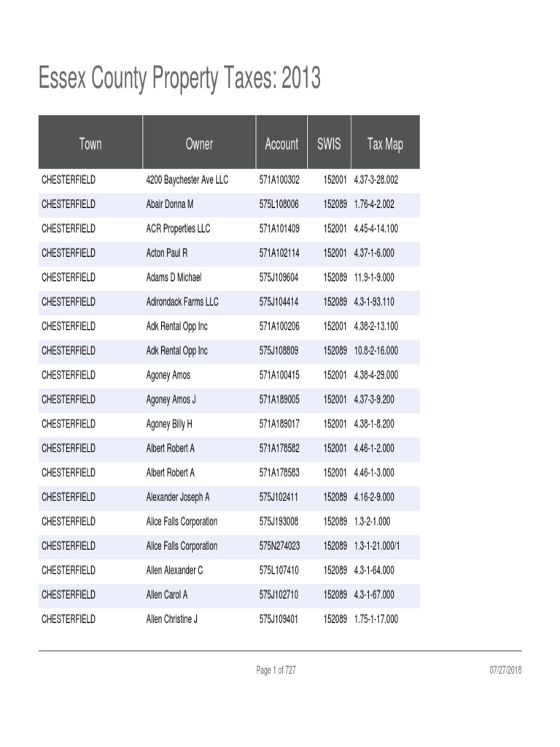Click the Tax Map column header
560x747 pixels.
[x=385, y=144]
